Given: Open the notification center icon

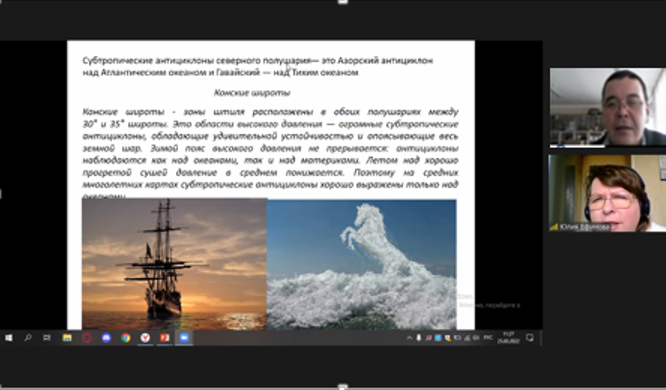Looking at the screenshot, I should [530, 338].
